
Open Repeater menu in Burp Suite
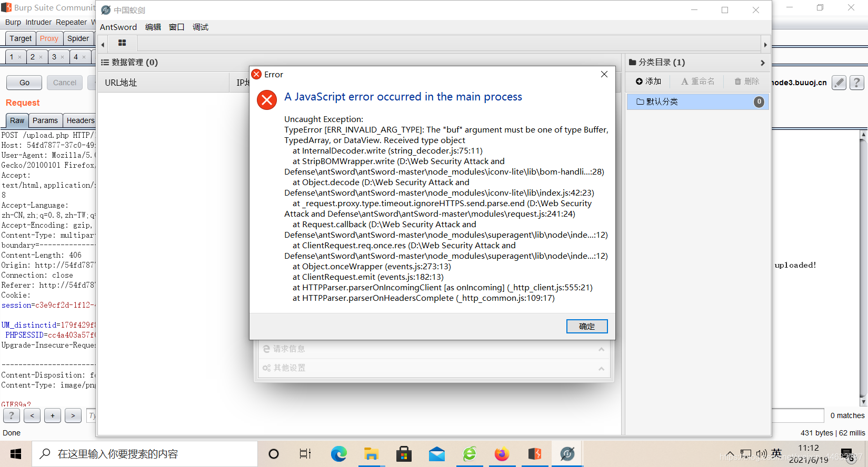pos(71,22)
